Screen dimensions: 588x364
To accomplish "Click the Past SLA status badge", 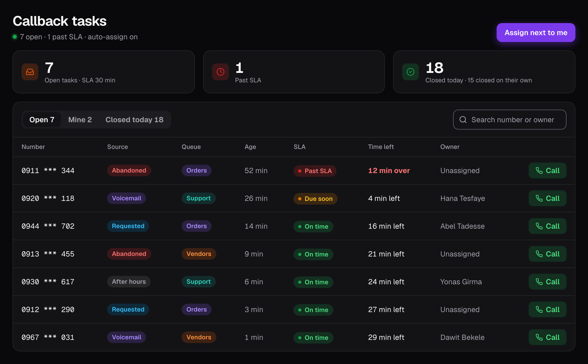I will 315,171.
